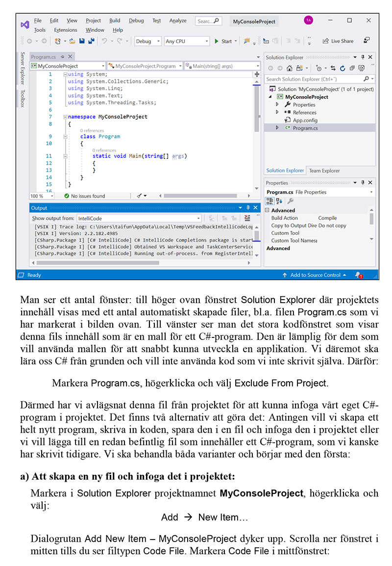Click the Redo arrow icon
392x566 pixels.
pos(120,41)
